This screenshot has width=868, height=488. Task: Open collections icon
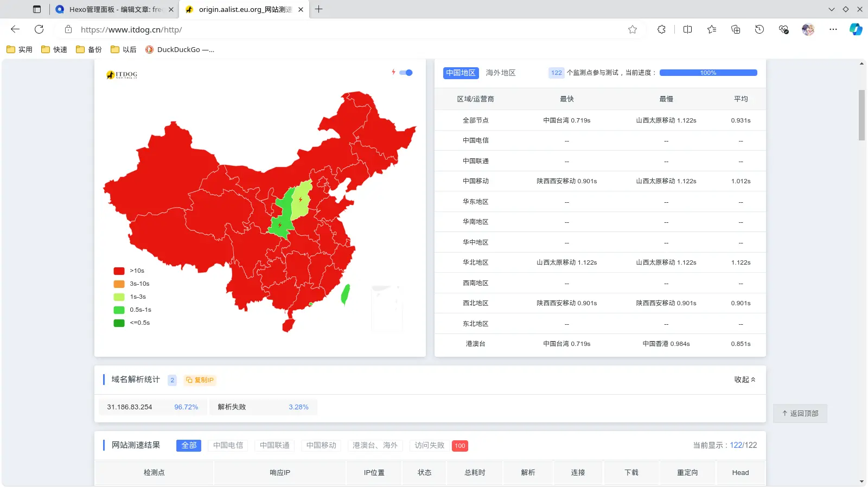tap(736, 29)
